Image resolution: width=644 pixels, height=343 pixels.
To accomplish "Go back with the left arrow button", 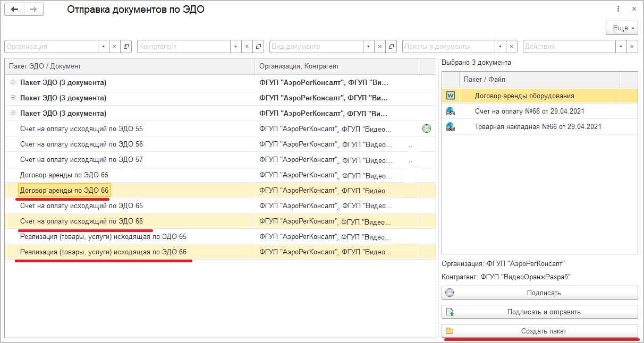I will point(14,10).
